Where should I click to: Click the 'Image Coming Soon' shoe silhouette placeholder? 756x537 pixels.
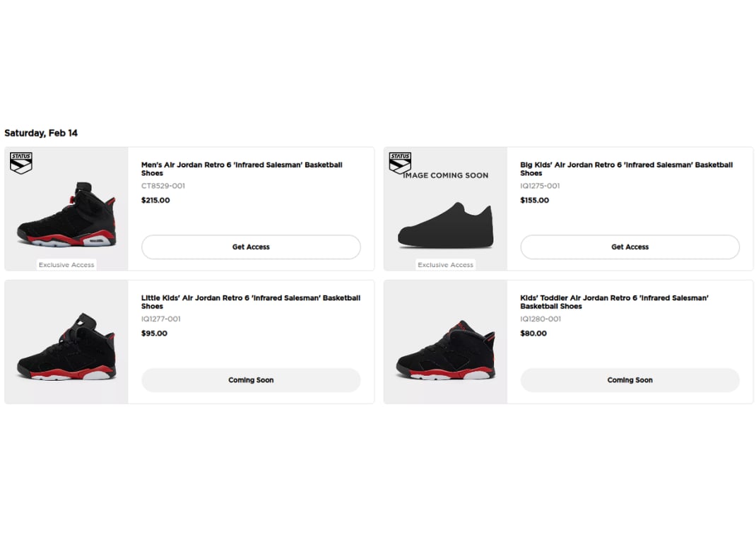(445, 223)
